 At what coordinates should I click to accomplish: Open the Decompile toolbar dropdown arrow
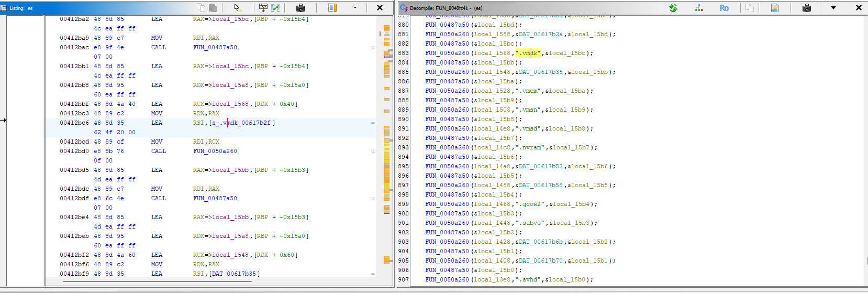pyautogui.click(x=833, y=8)
